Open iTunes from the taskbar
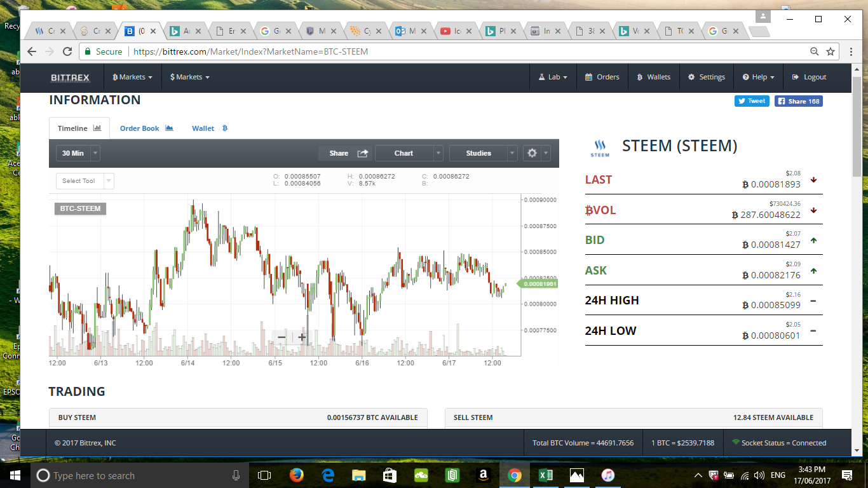The width and height of the screenshot is (868, 488). click(x=608, y=475)
